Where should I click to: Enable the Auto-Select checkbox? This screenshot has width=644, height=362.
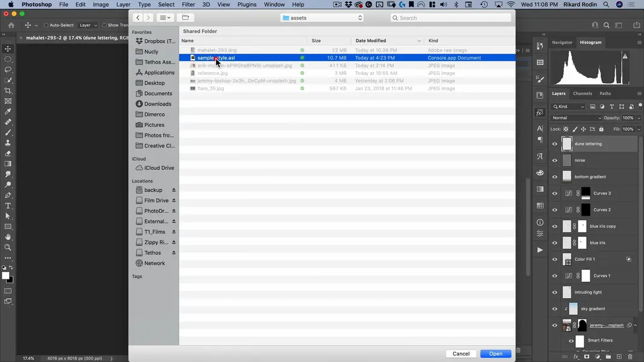pyautogui.click(x=46, y=25)
